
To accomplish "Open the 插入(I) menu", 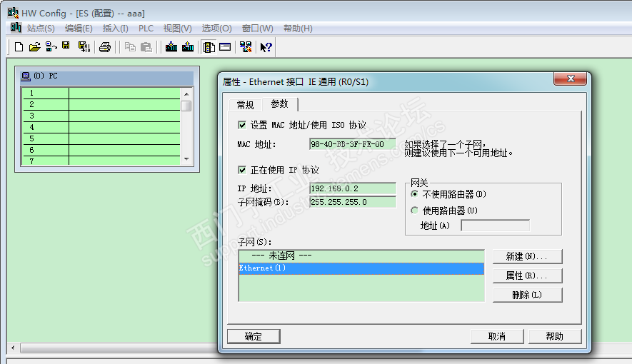I will (115, 28).
